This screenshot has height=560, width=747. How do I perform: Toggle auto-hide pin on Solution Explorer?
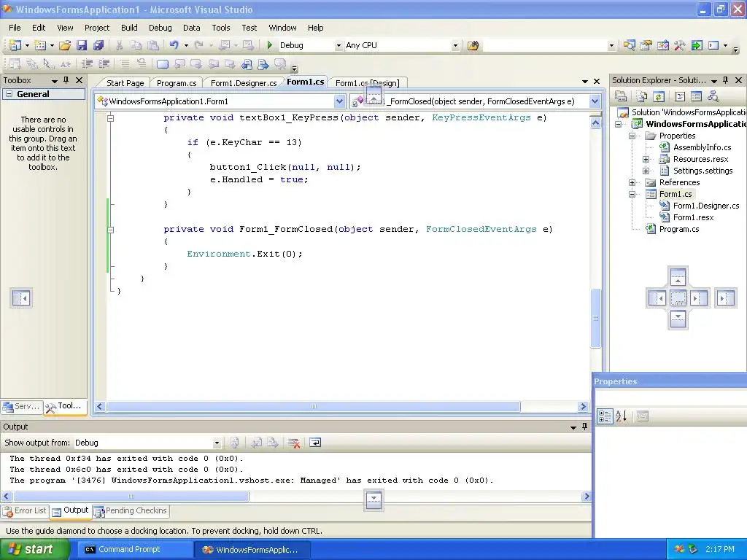[726, 80]
